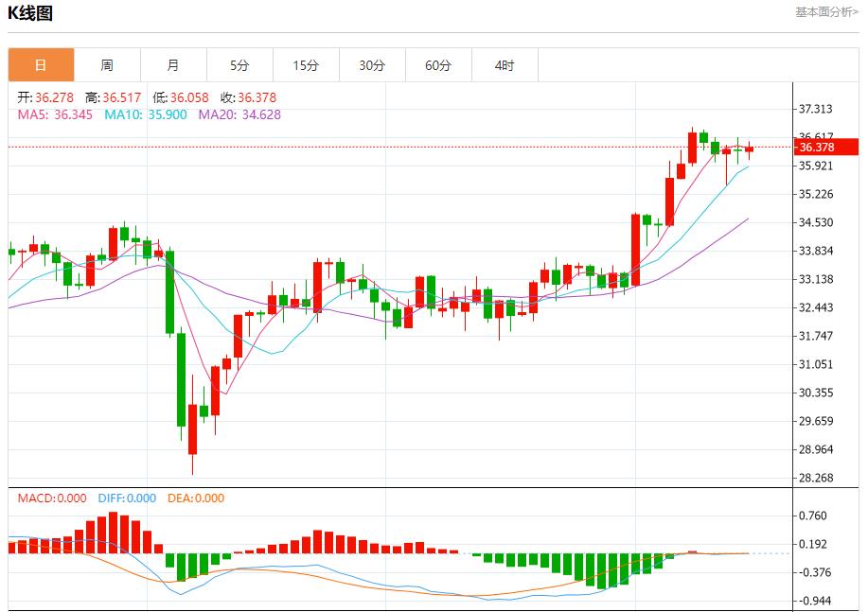Select the blue DIFF indicator label
This screenshot has height=612, width=868.
pyautogui.click(x=125, y=498)
